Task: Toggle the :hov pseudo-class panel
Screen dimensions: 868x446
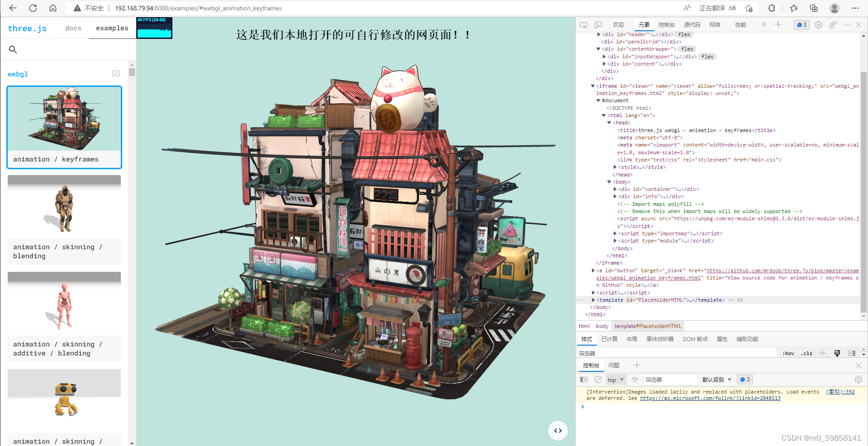Action: pyautogui.click(x=788, y=353)
